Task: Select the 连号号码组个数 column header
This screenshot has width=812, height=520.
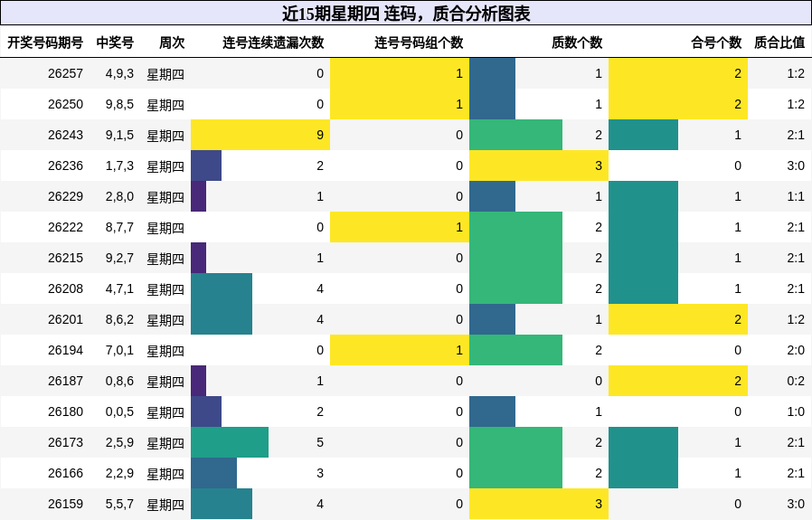Action: click(x=419, y=43)
